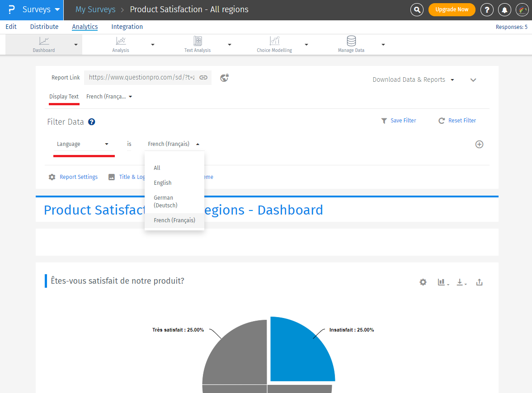Open the Display Text language dropdown

tap(109, 97)
